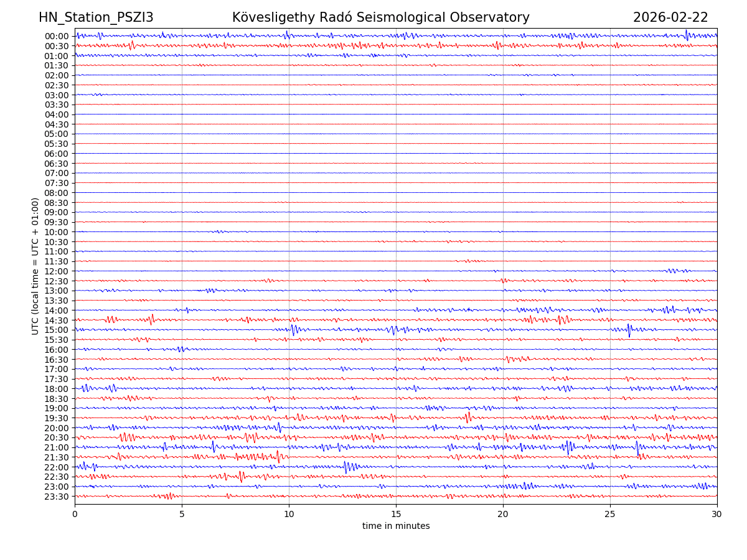Select the 00:00 row time label
Image resolution: width=747 pixels, height=560 pixels.
point(56,36)
